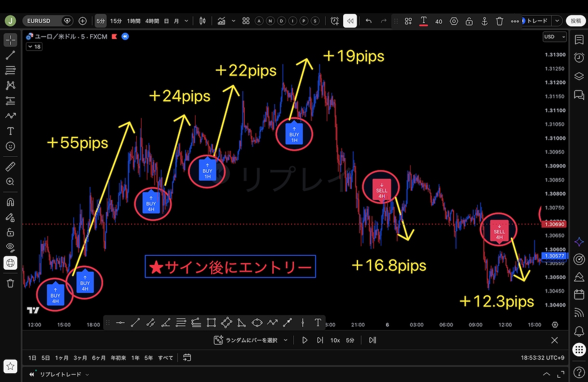Toggle the globe drawing sync button
This screenshot has height=382, width=588.
pyautogui.click(x=11, y=263)
